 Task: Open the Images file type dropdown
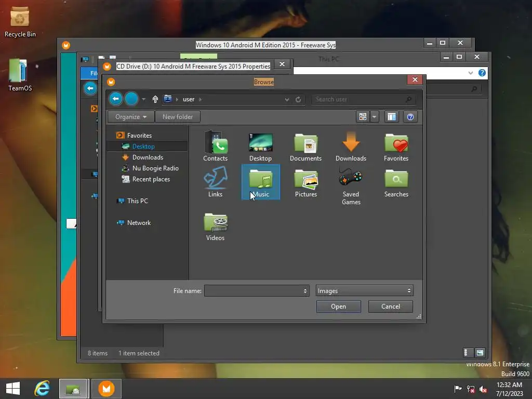(364, 291)
